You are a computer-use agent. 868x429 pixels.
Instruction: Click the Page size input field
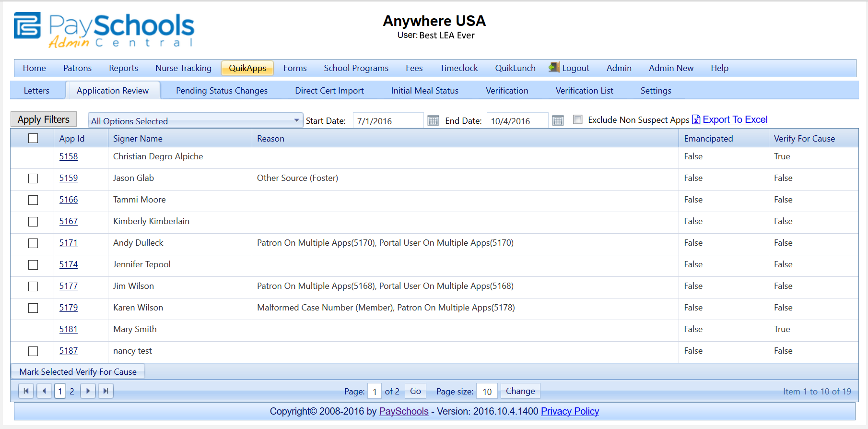(487, 392)
